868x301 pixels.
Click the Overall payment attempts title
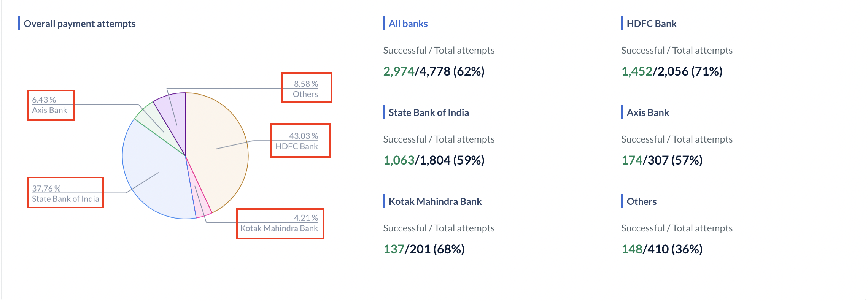pos(79,24)
